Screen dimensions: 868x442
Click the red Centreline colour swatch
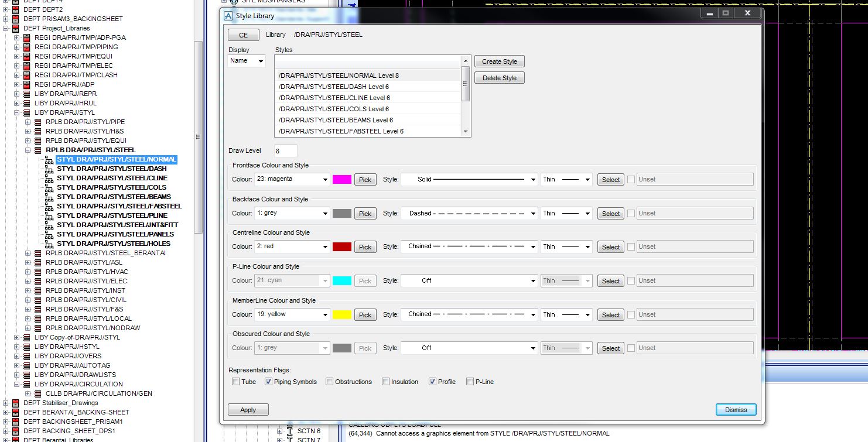point(342,246)
